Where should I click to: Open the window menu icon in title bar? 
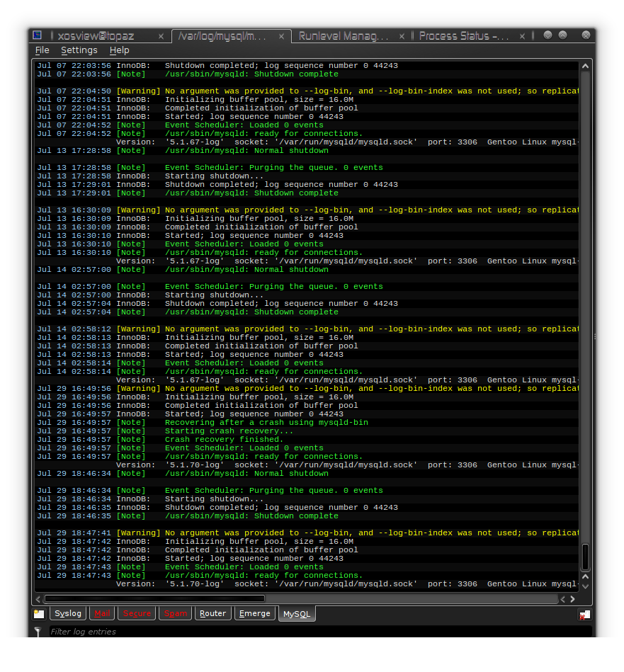pyautogui.click(x=38, y=35)
